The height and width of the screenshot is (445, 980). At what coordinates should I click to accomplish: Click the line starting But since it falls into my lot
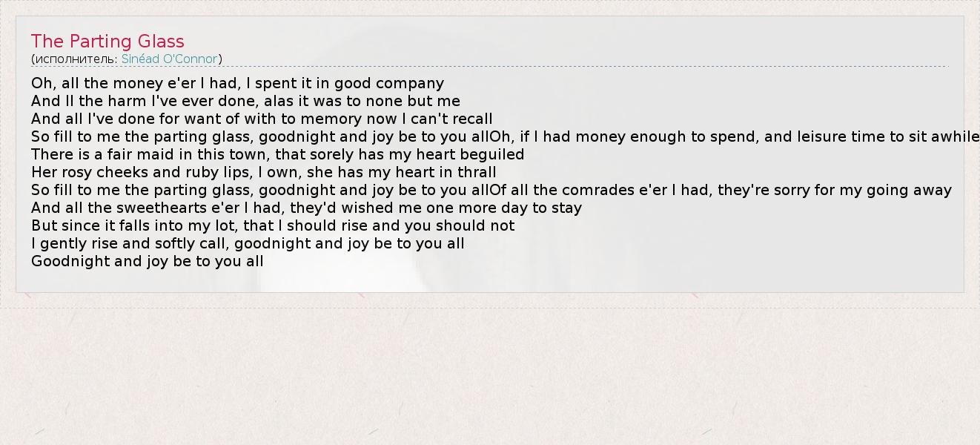(272, 226)
